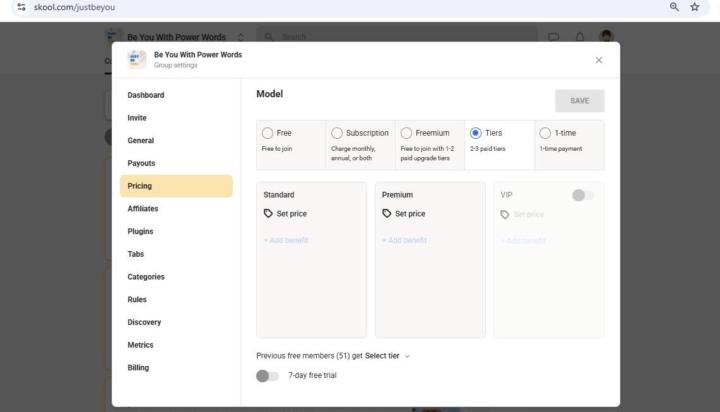Select the Free pricing model
The image size is (720, 412).
point(267,133)
